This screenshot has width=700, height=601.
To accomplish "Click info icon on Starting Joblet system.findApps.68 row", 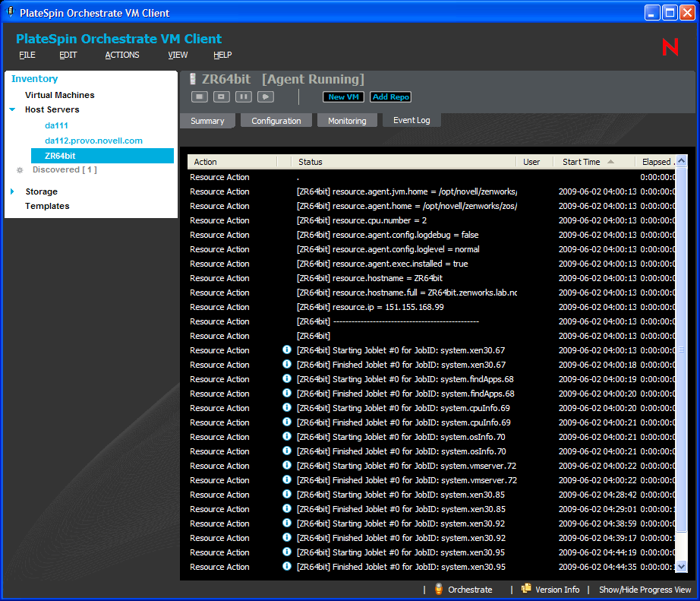I will click(287, 378).
